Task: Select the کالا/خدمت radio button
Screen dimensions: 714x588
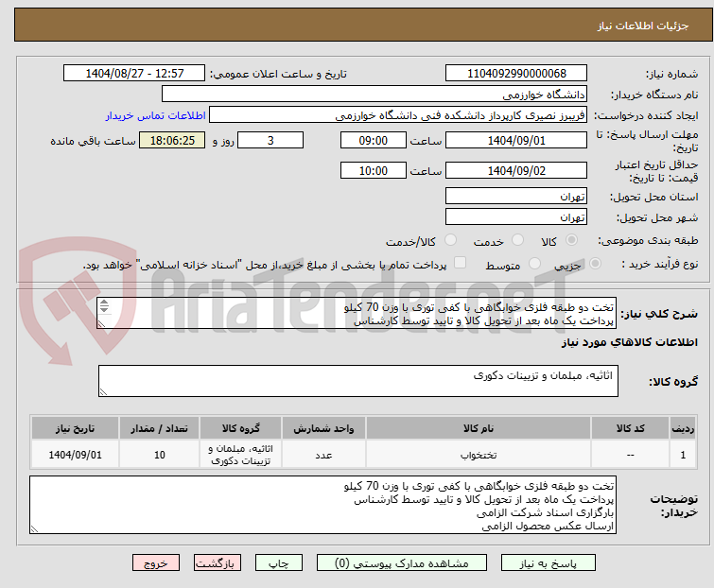Action: point(450,240)
